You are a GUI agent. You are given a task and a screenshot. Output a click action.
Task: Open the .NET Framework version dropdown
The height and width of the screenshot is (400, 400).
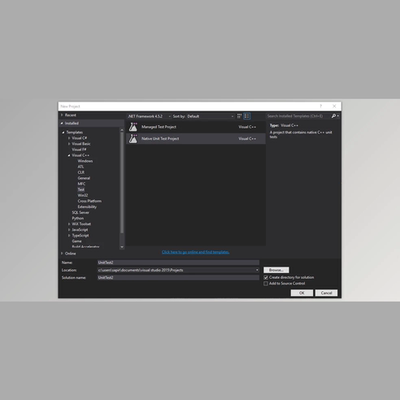(149, 116)
